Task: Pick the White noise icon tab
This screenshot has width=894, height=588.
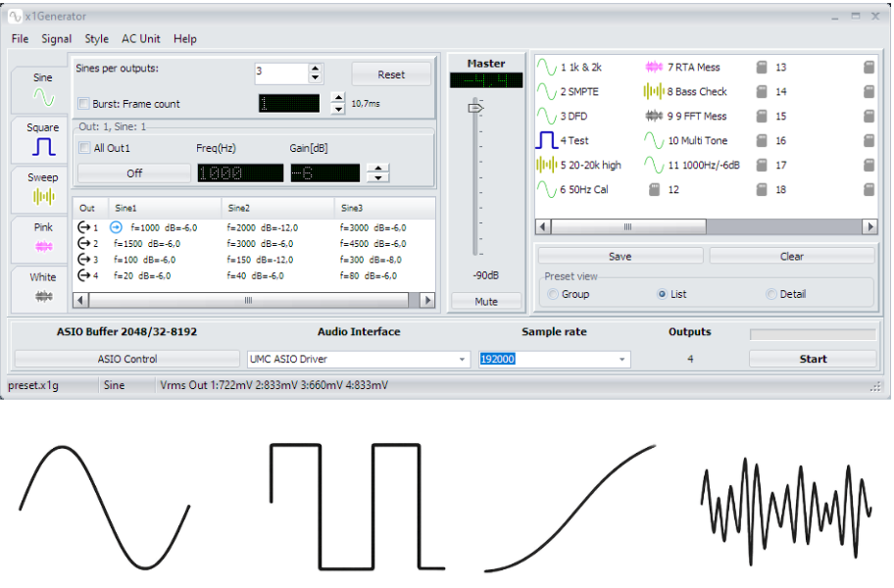Action: click(43, 295)
